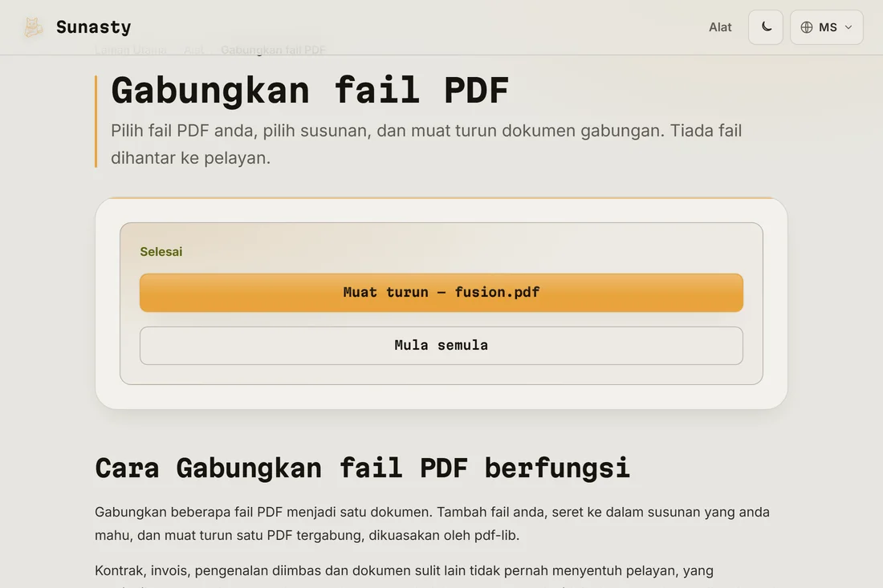Viewport: 883px width, 588px height.
Task: Click the Cara Gabungkan fail PDF berfungsi heading
Action: (x=362, y=468)
